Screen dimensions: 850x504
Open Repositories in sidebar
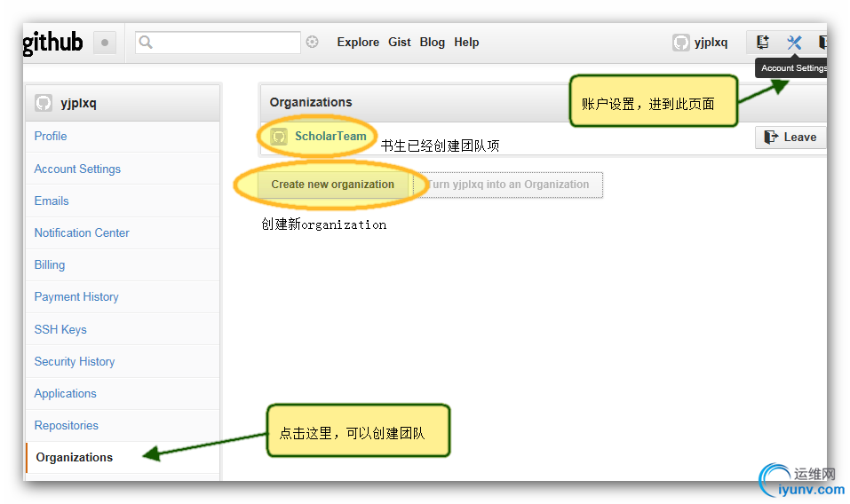click(x=123, y=426)
